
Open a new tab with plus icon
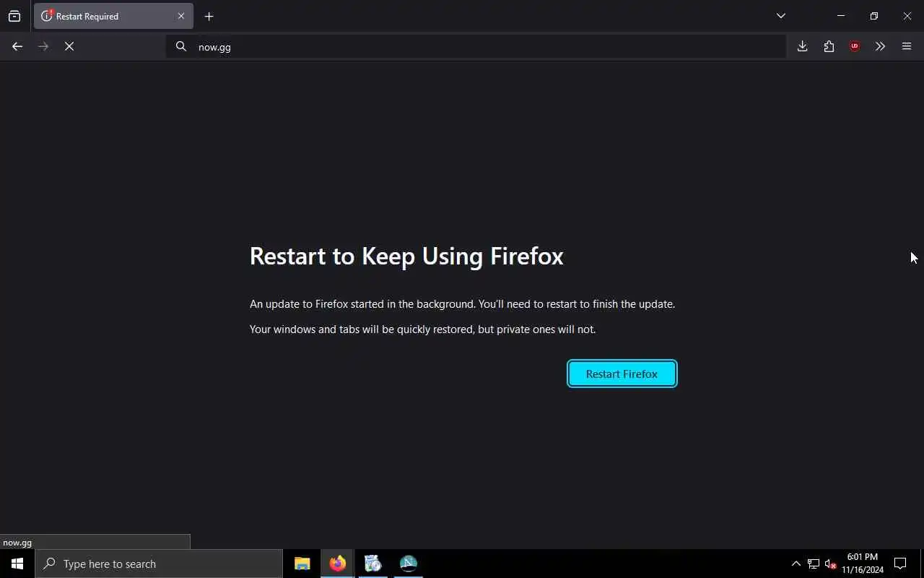tap(209, 16)
